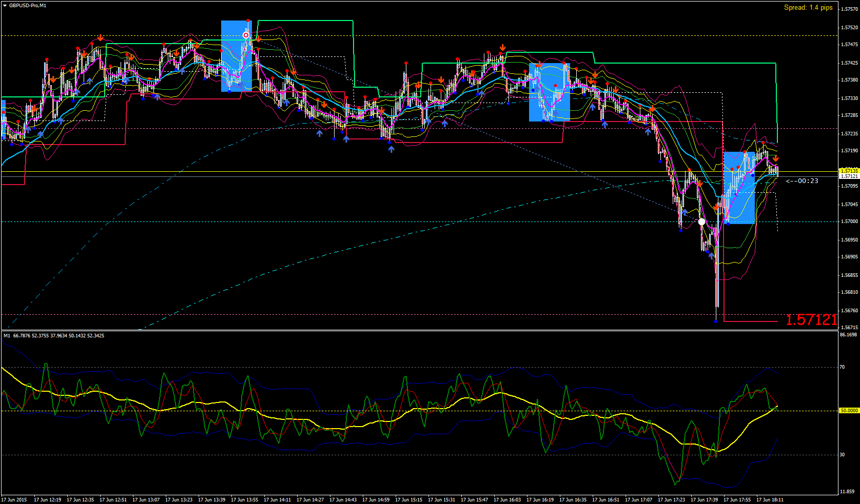Click the 17 Jun 14:59 time label
Viewport: 860px width, 504px height.
376,499
